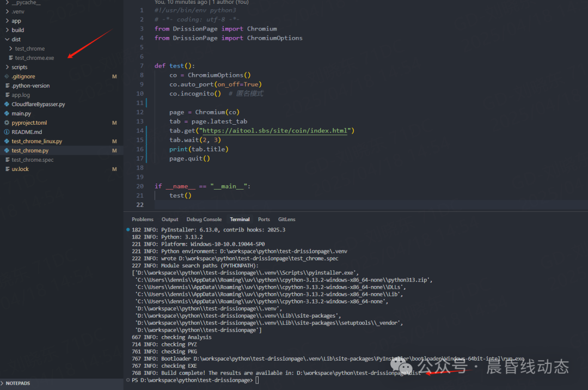Image resolution: width=588 pixels, height=390 pixels.
Task: Open the Ports panel tab
Action: coord(264,220)
